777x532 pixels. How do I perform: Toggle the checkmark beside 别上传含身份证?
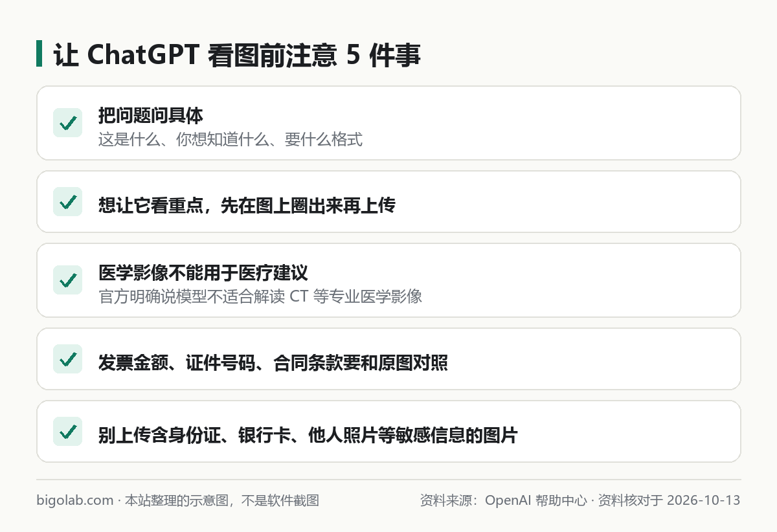[x=67, y=432]
